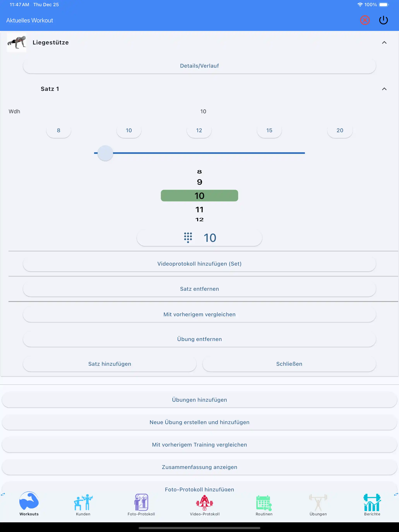Choose the 15 reps preset
The height and width of the screenshot is (532, 399).
pyautogui.click(x=269, y=130)
